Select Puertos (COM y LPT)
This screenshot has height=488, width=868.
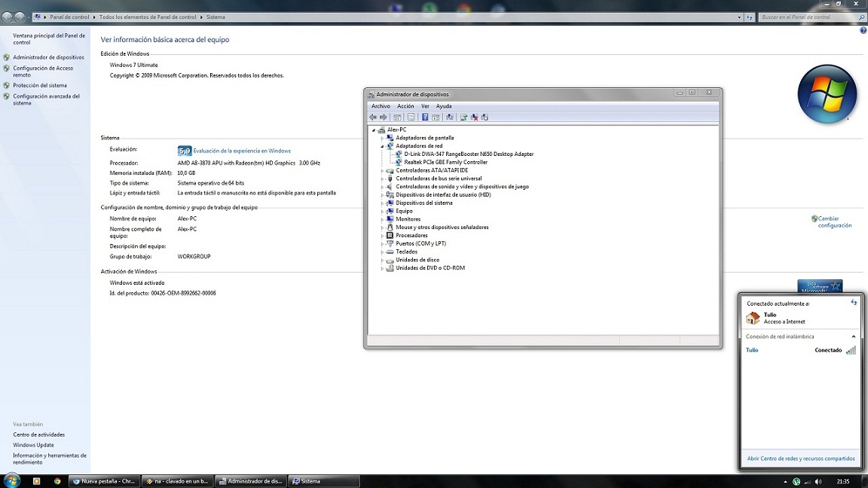click(420, 244)
